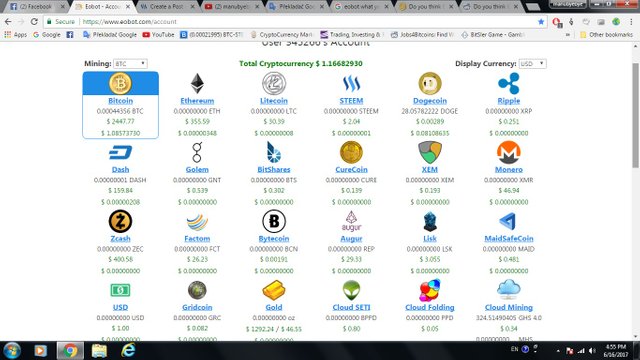Click the Gold bars icon

274,290
